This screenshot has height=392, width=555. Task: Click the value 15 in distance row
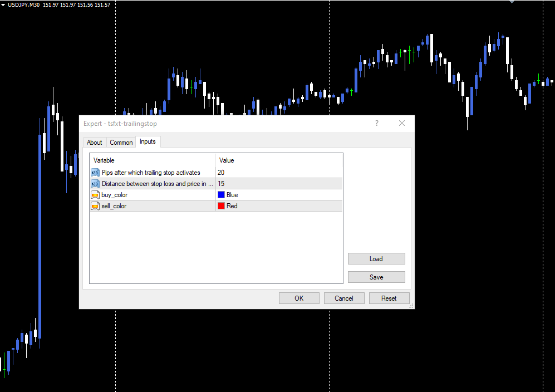[x=221, y=183]
